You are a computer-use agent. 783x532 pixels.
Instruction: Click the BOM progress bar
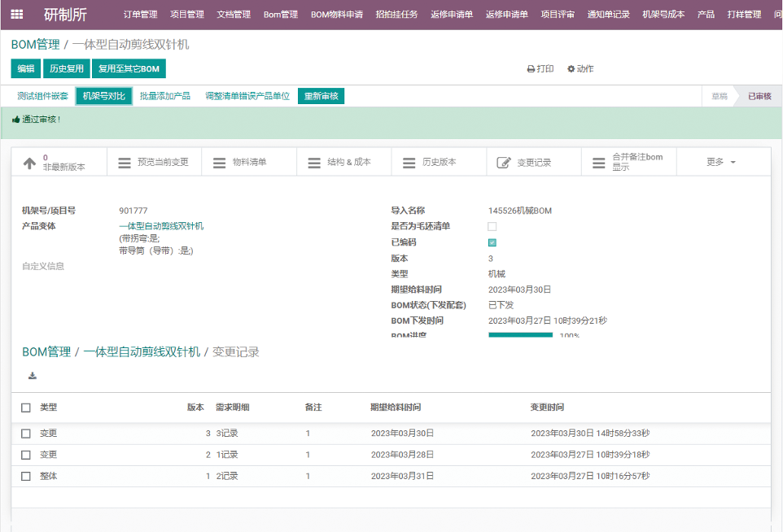(520, 334)
